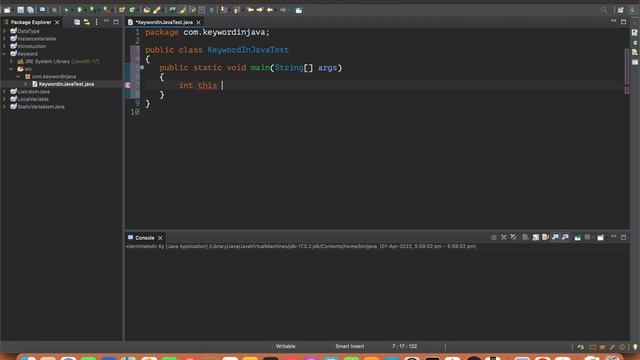
Task: Click the error marker on line 7
Action: point(128,85)
